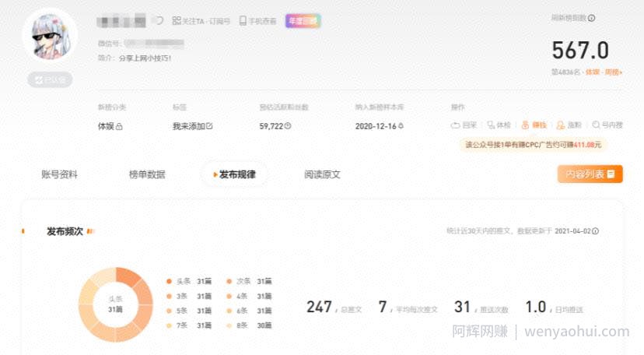Click the 回采 operation

click(x=464, y=125)
